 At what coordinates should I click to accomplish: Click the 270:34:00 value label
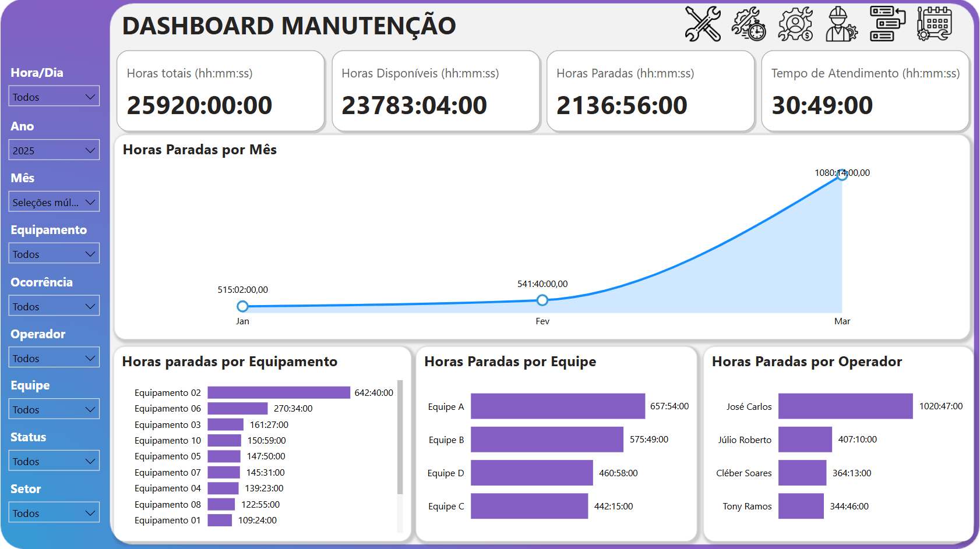click(x=293, y=409)
